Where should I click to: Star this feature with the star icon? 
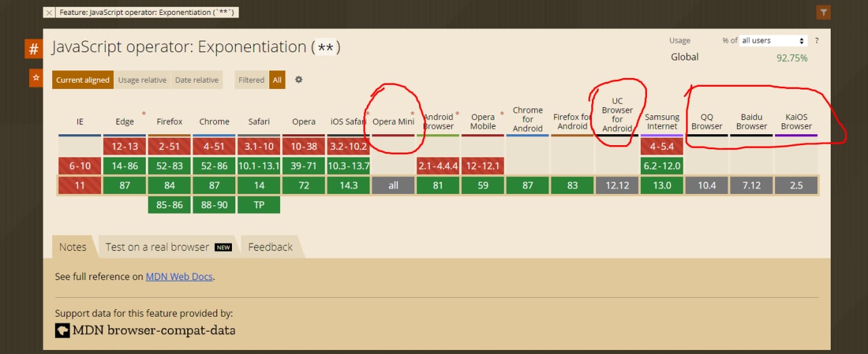pyautogui.click(x=35, y=78)
